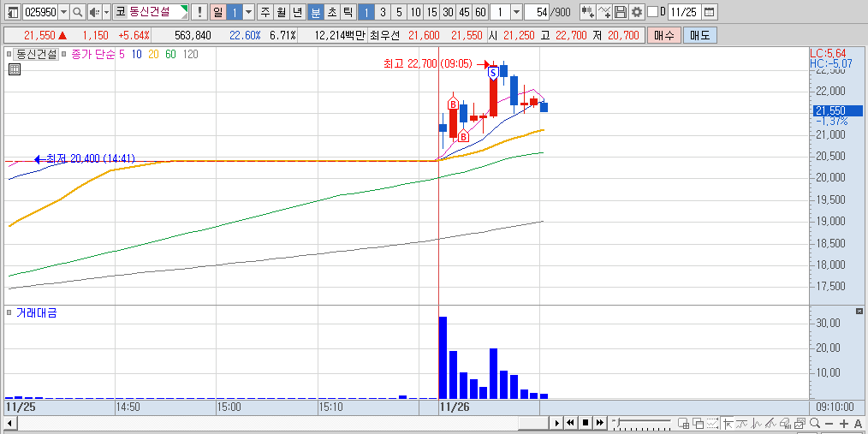
Task: Choose the 30 minute interval button
Action: [449, 12]
